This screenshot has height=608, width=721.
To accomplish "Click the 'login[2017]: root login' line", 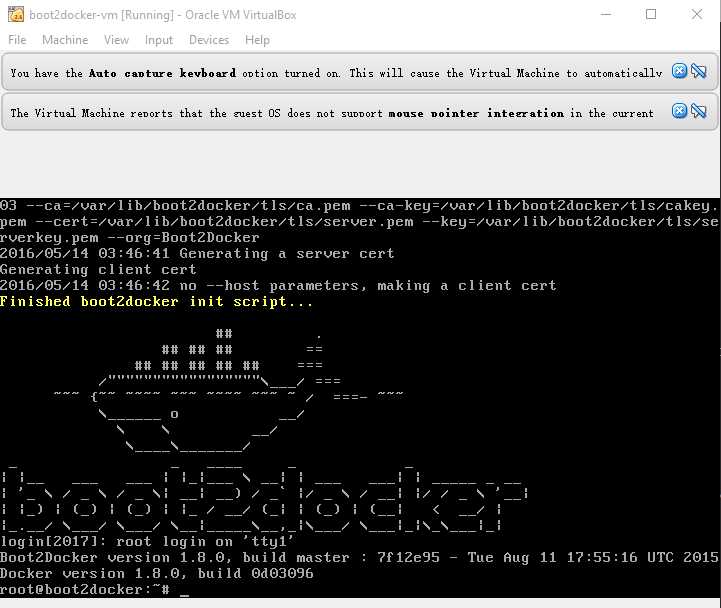I will (x=147, y=542).
